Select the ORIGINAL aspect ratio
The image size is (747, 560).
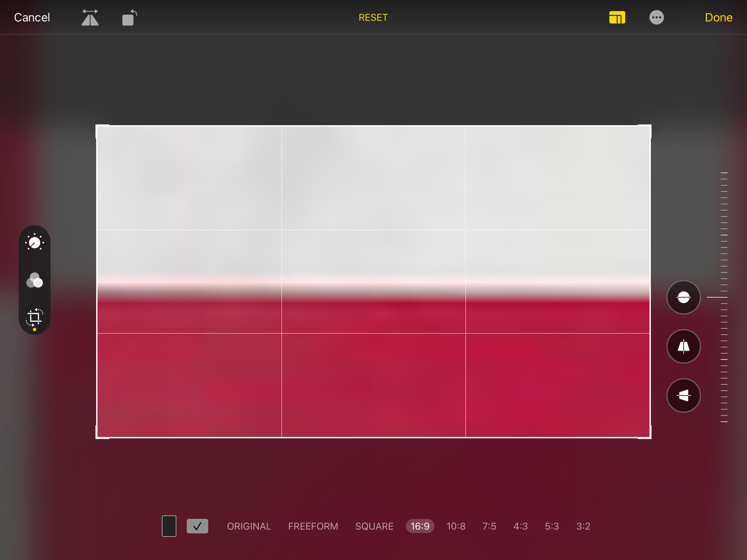249,526
